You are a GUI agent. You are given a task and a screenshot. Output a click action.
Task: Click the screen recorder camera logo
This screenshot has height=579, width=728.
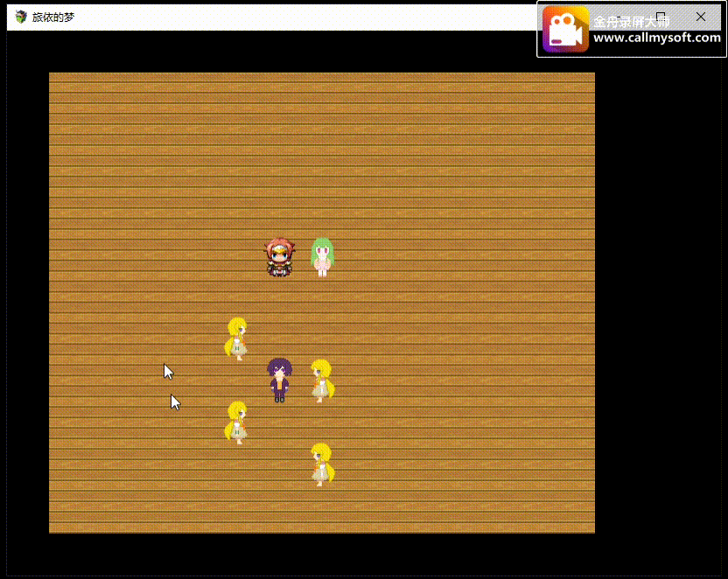click(x=565, y=29)
